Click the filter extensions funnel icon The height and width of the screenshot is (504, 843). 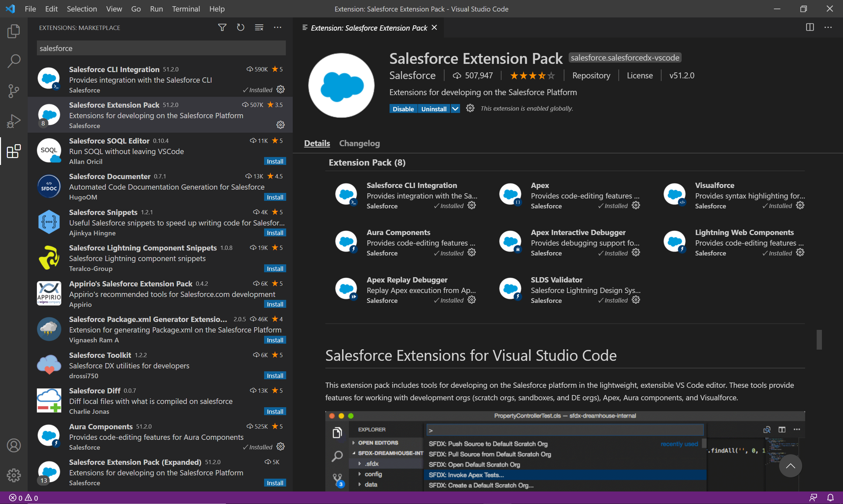click(x=222, y=28)
